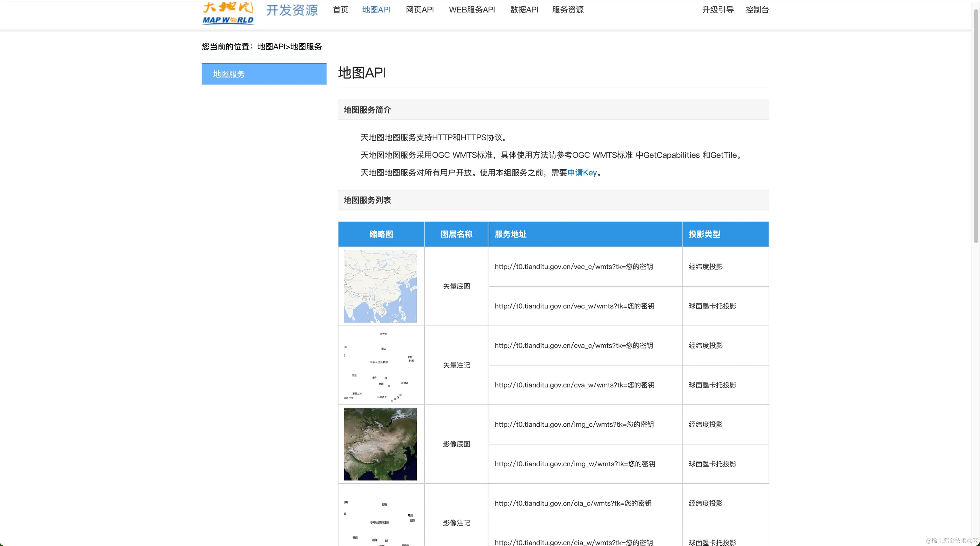Go to WEB服务API in navigation
Image resolution: width=980 pixels, height=546 pixels.
(x=472, y=10)
